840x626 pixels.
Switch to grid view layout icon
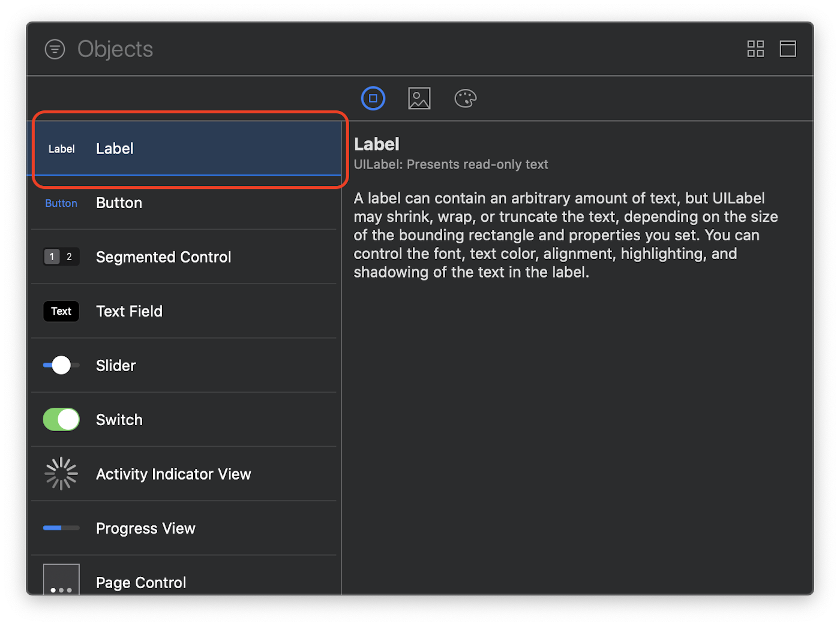755,49
